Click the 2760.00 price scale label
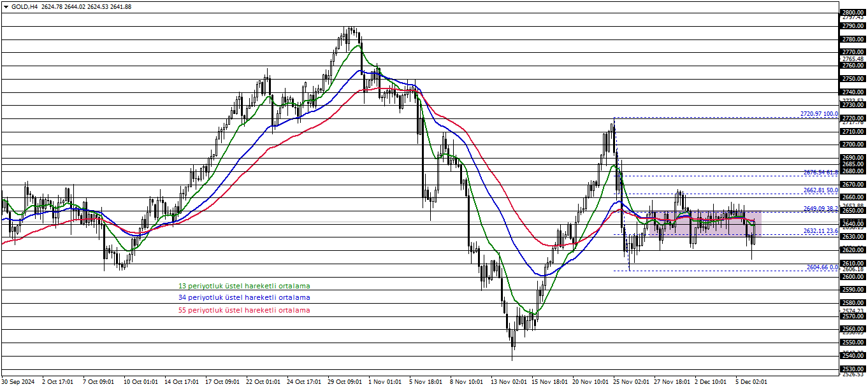The width and height of the screenshot is (868, 389). coord(853,66)
